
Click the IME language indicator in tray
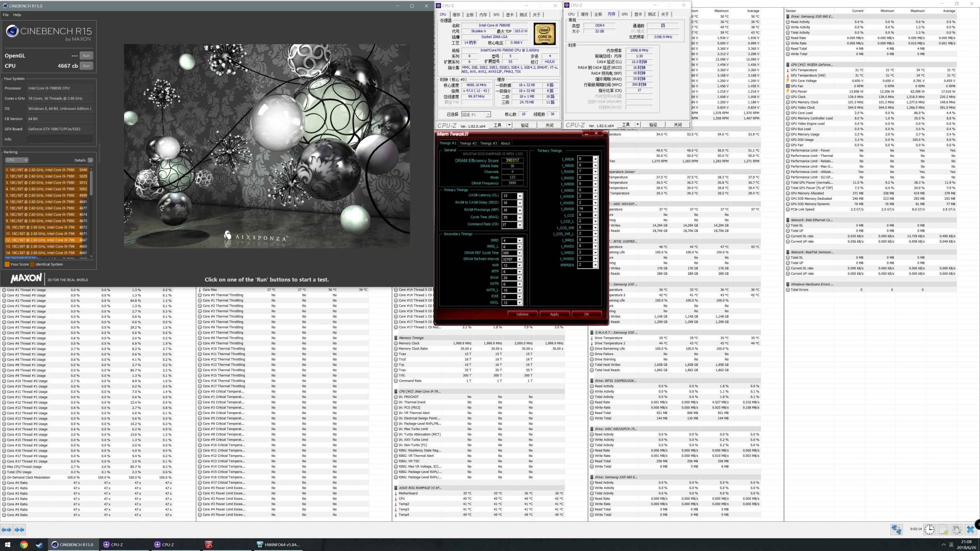pos(952,544)
